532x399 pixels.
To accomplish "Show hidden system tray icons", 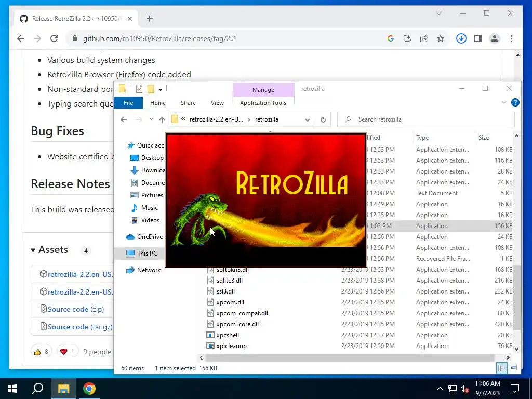I will tap(440, 389).
